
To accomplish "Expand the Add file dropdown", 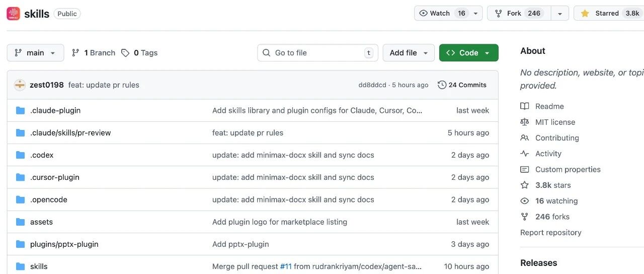I will coord(409,53).
